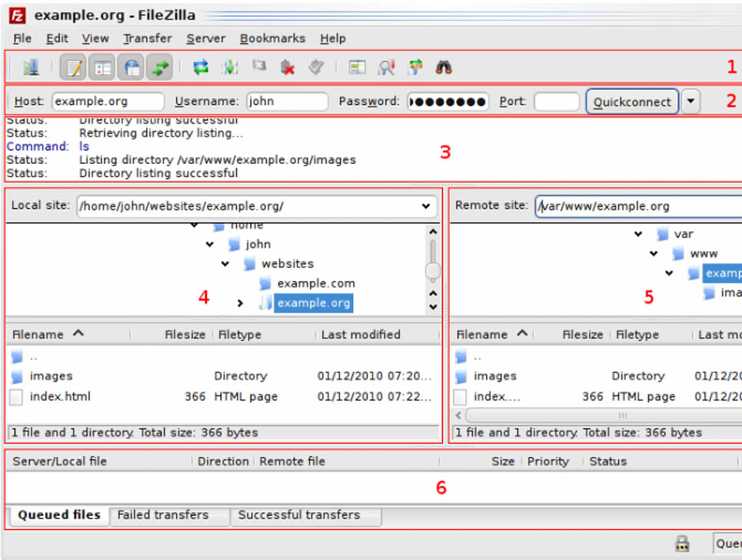Click the refresh file lists icon
This screenshot has height=560, width=742.
coord(201,68)
